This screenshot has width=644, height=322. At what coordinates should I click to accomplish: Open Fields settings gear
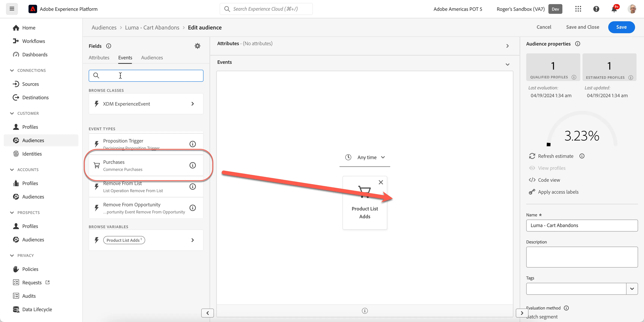(198, 46)
